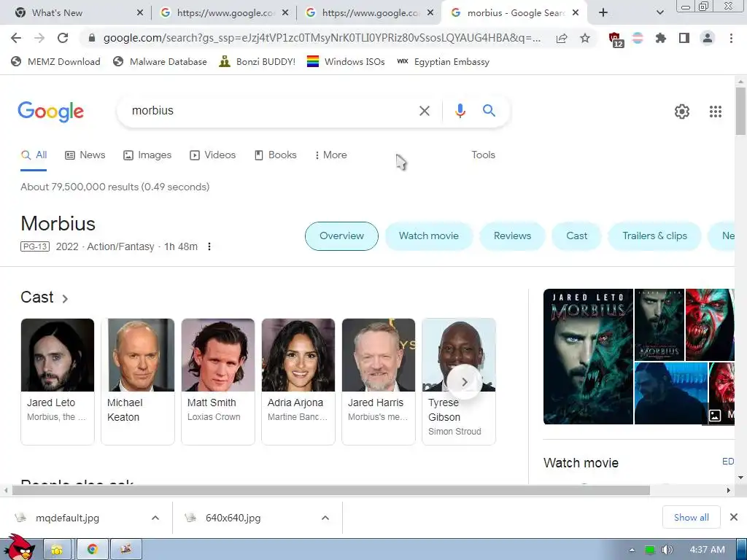The image size is (747, 560).
Task: Show hidden system tray icons
Action: (632, 550)
